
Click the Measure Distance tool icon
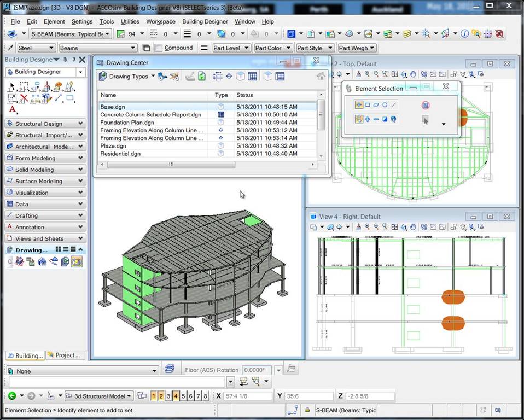pyautogui.click(x=35, y=98)
